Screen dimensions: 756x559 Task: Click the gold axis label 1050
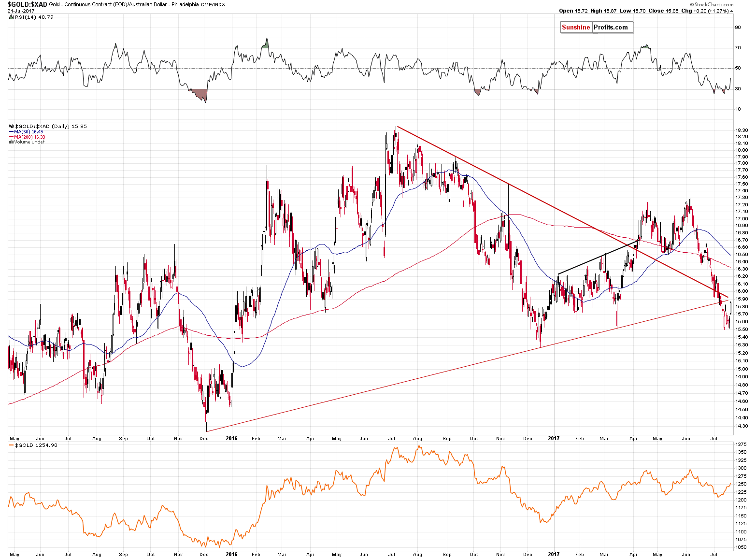coord(741,548)
